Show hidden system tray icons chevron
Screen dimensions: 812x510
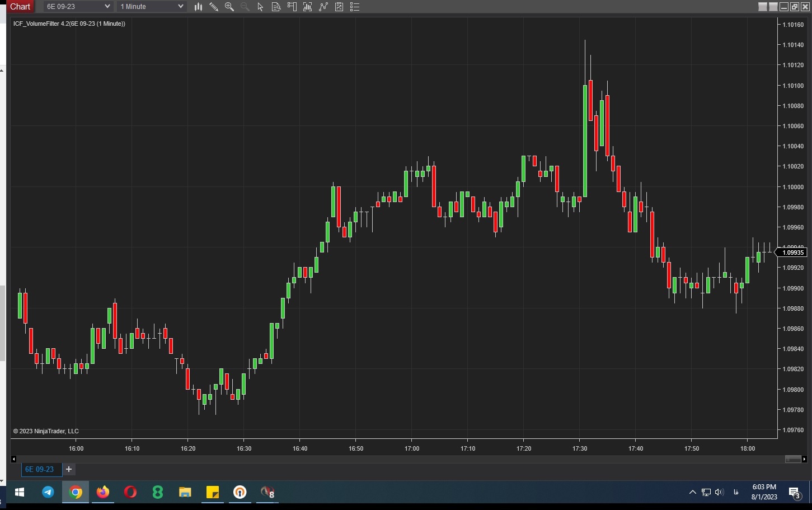692,492
